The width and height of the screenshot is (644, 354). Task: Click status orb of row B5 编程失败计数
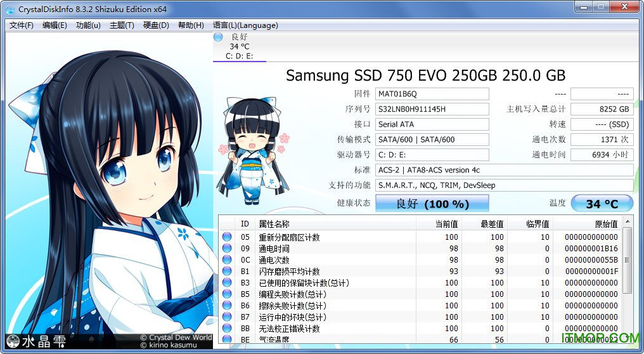point(227,294)
